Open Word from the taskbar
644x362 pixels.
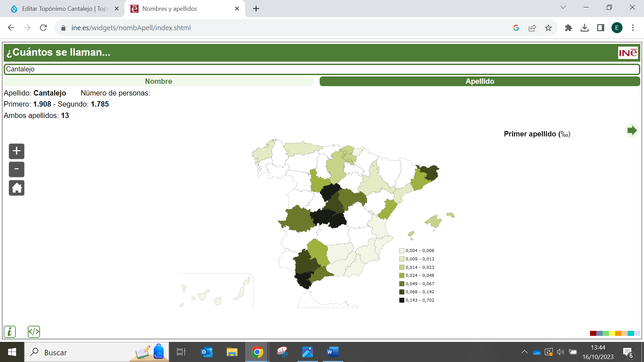pos(332,352)
